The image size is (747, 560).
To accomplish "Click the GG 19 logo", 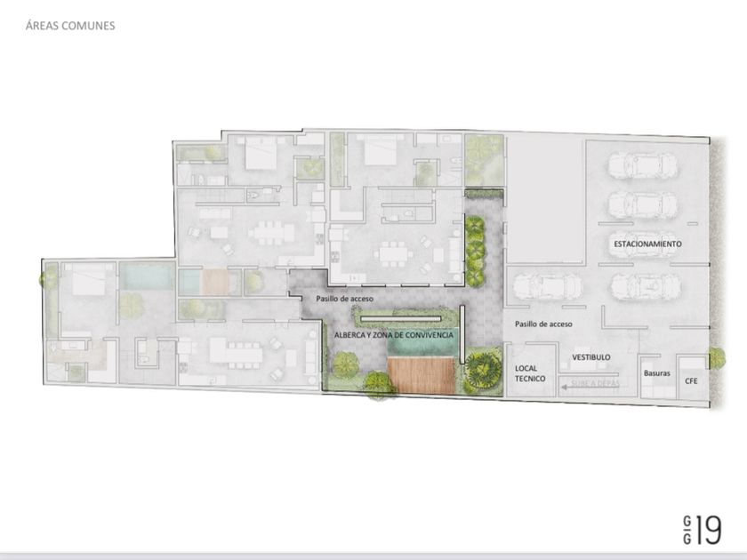I will click(x=703, y=530).
